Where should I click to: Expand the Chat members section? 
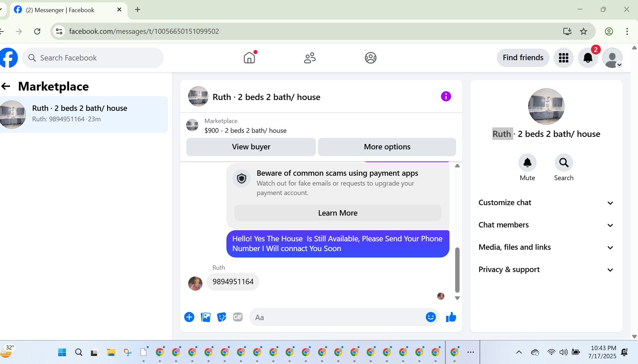click(x=546, y=225)
